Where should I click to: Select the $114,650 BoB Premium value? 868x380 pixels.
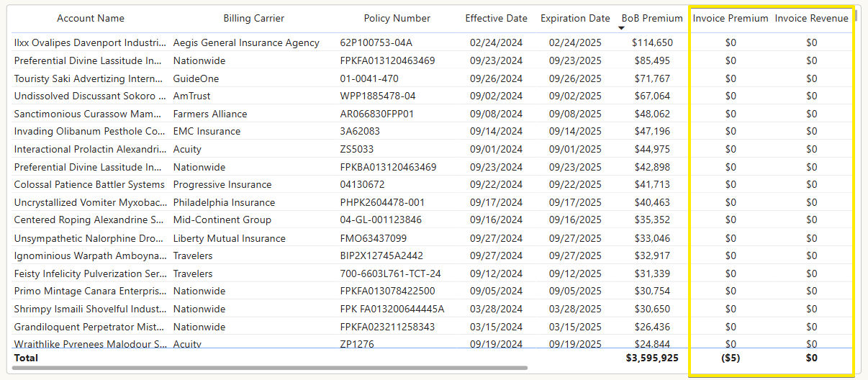tap(652, 42)
